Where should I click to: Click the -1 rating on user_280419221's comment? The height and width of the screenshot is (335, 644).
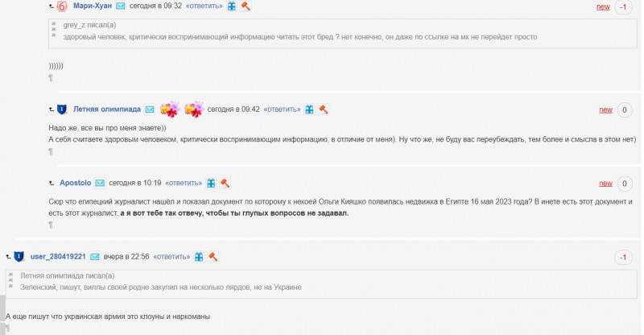point(623,258)
